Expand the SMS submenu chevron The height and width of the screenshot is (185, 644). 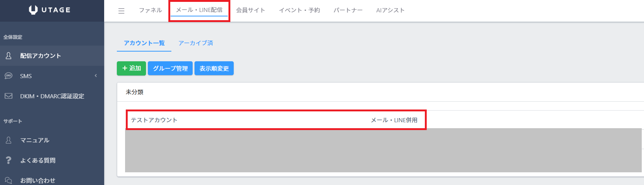(x=96, y=76)
